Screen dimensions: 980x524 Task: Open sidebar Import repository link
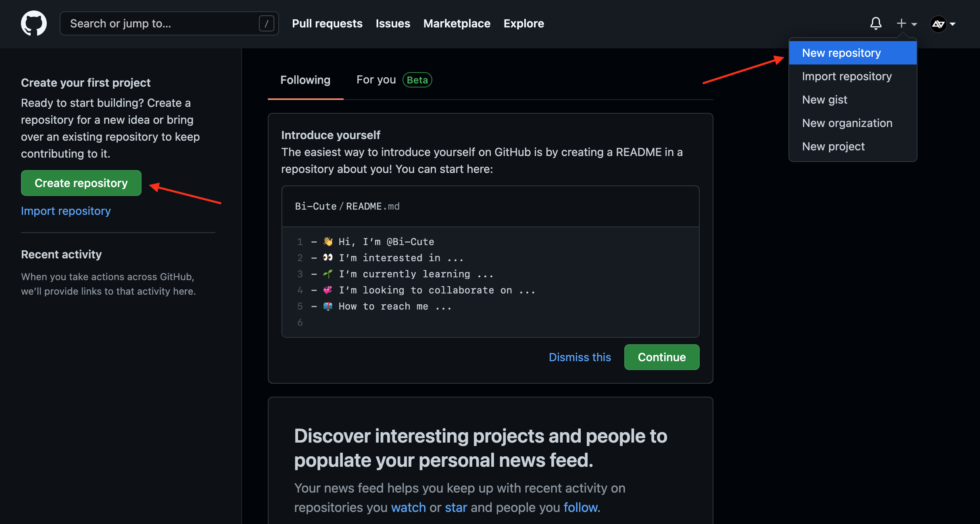(x=66, y=211)
